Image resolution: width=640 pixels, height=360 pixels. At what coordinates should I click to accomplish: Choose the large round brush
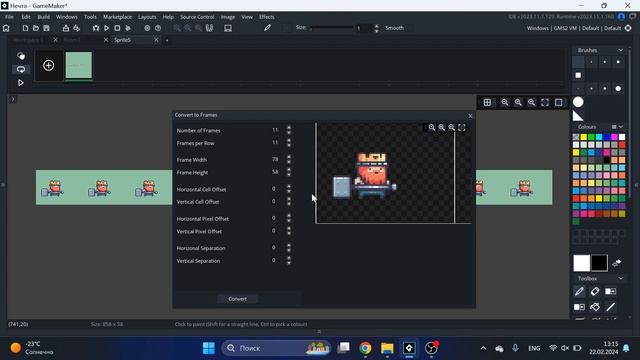coord(578,102)
